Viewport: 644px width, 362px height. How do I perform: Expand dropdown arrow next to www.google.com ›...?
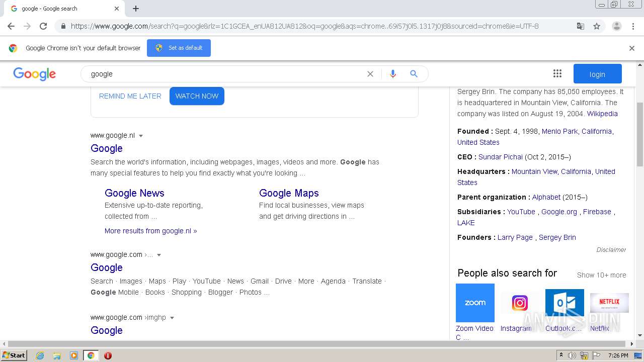159,255
